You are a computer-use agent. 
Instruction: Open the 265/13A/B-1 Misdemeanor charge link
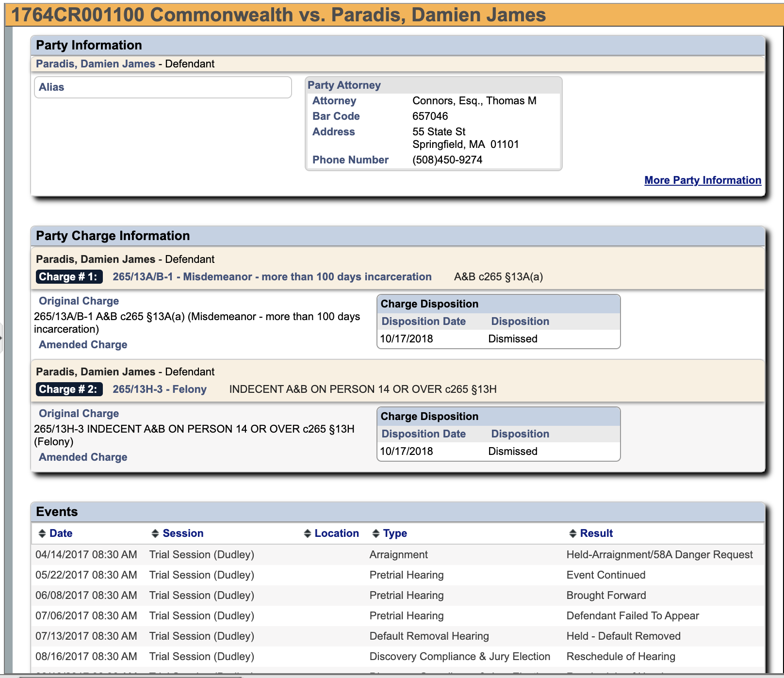pos(272,277)
